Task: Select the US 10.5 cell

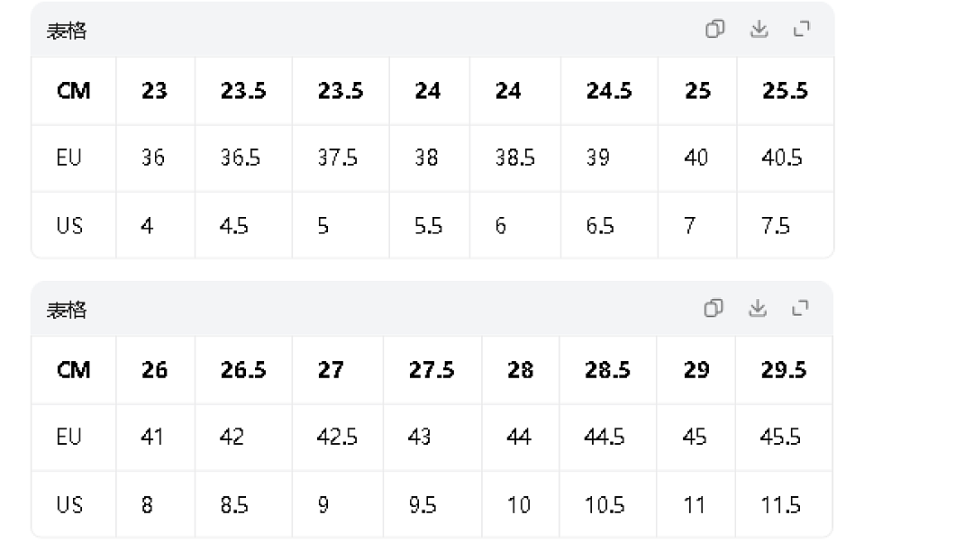Action: coord(607,505)
